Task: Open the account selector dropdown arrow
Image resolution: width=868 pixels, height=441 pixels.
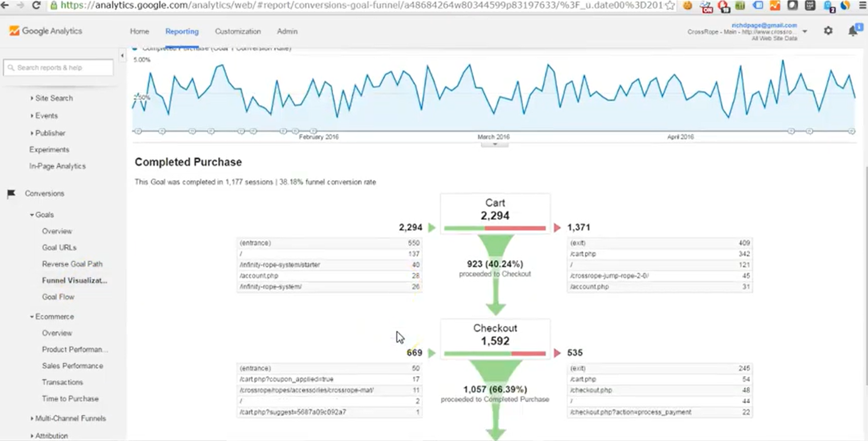Action: (x=804, y=32)
